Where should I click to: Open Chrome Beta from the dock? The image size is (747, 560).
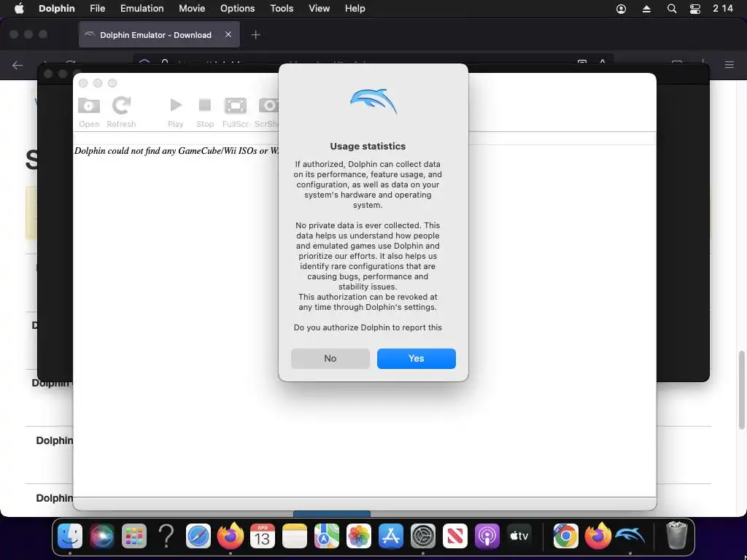click(x=565, y=536)
